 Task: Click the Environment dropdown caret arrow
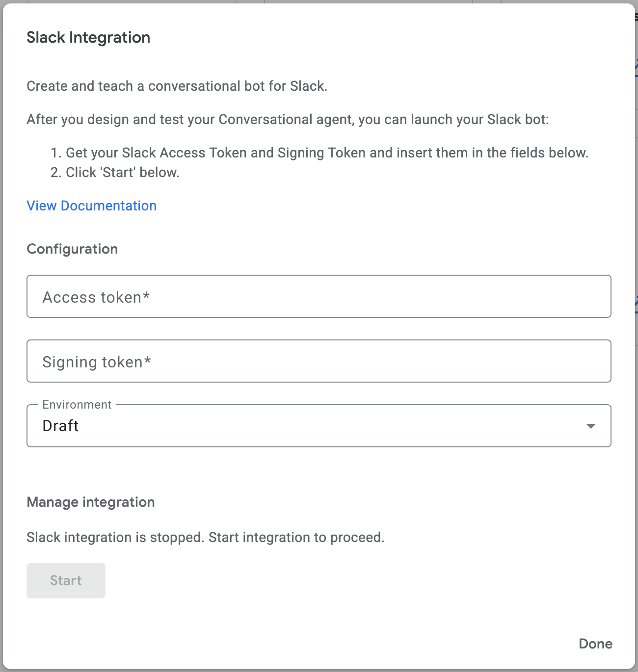(x=591, y=426)
